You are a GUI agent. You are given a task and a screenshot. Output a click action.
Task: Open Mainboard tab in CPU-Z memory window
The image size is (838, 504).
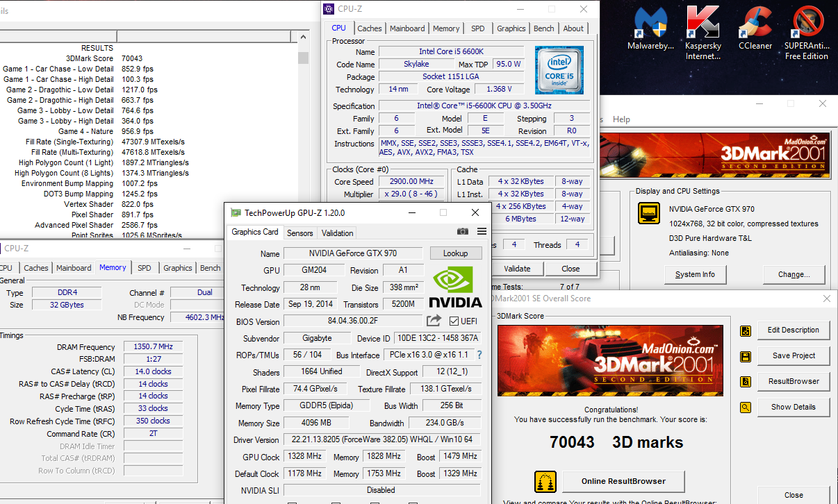click(x=74, y=268)
